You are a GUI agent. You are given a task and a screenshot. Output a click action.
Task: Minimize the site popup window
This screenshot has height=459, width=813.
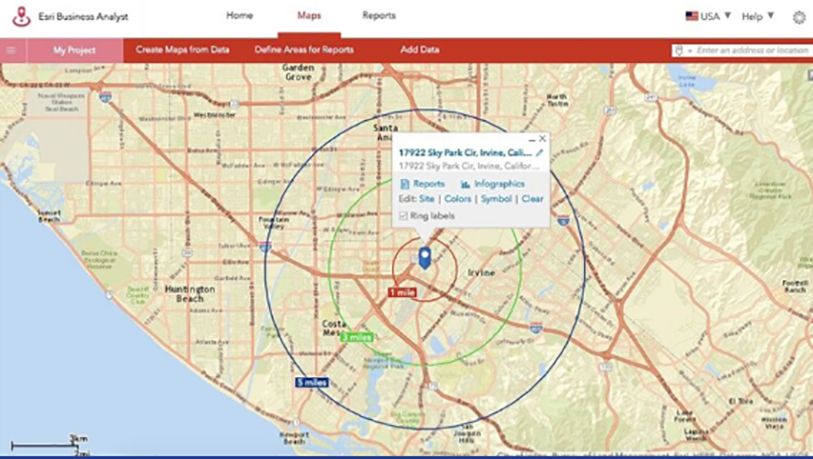pos(531,140)
